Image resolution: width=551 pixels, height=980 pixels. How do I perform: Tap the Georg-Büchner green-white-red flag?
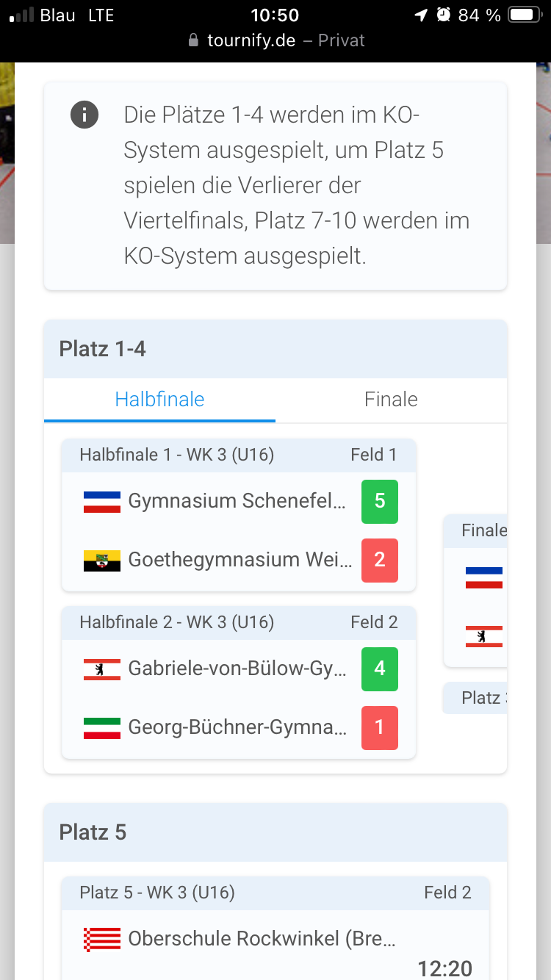tap(102, 728)
